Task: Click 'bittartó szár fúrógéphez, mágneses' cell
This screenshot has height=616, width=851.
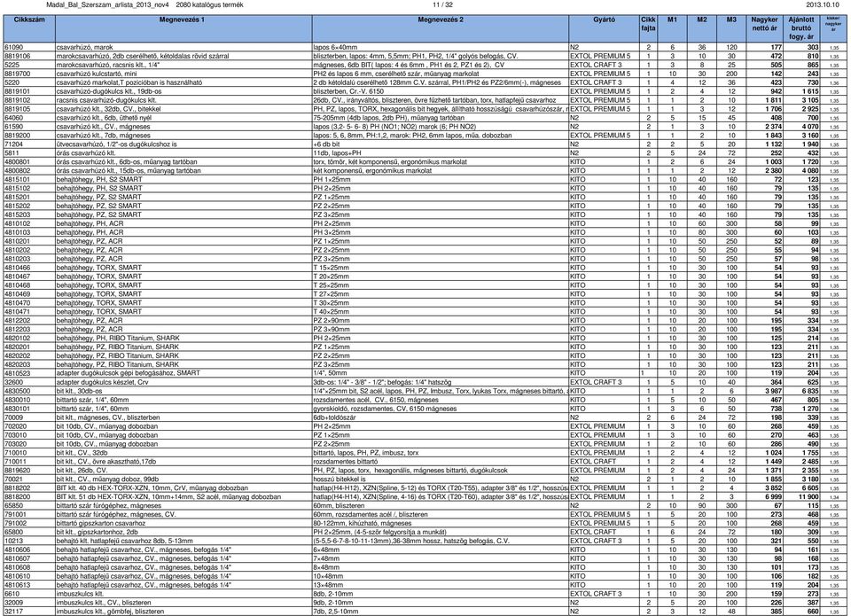Action: coord(108,506)
